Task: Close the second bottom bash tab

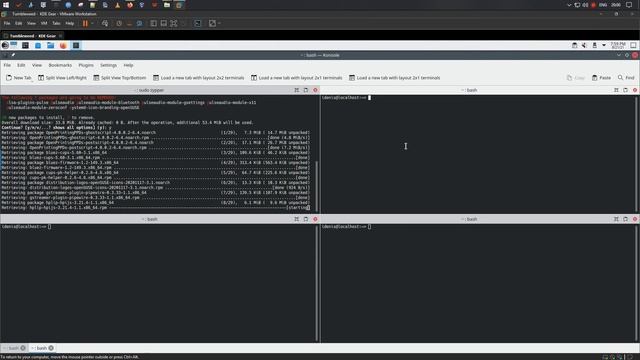Action: tap(51, 348)
